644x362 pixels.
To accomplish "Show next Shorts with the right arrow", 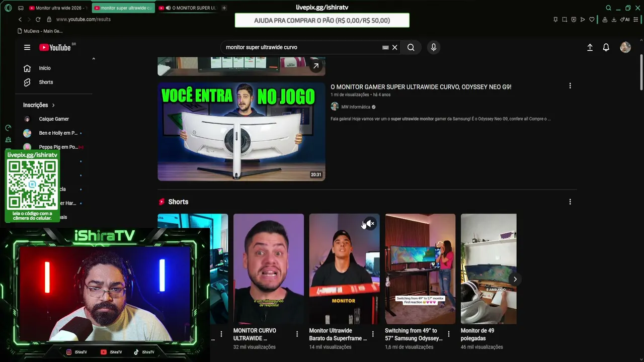I will pos(515,279).
